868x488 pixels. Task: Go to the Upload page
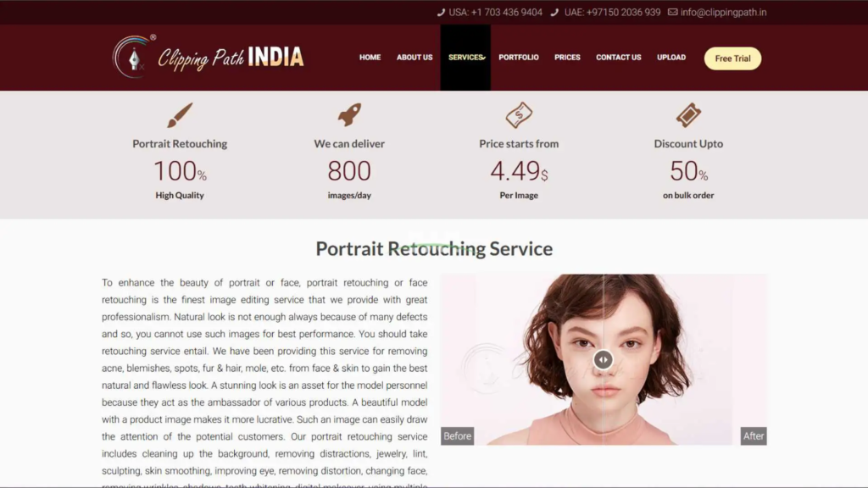coord(671,58)
